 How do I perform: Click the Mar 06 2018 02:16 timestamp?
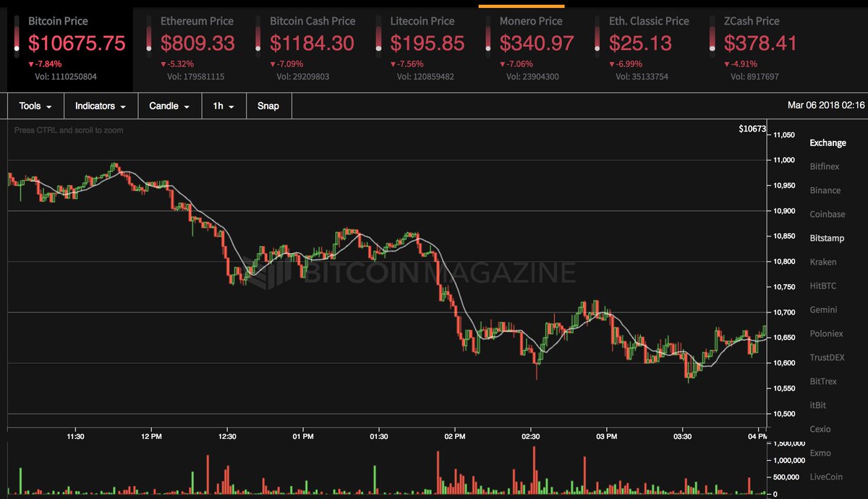(826, 106)
